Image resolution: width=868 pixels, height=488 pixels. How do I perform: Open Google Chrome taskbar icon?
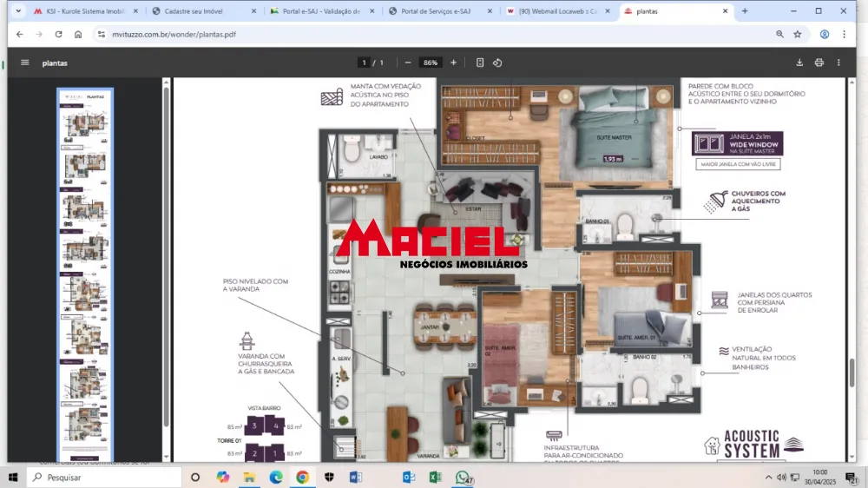[302, 477]
